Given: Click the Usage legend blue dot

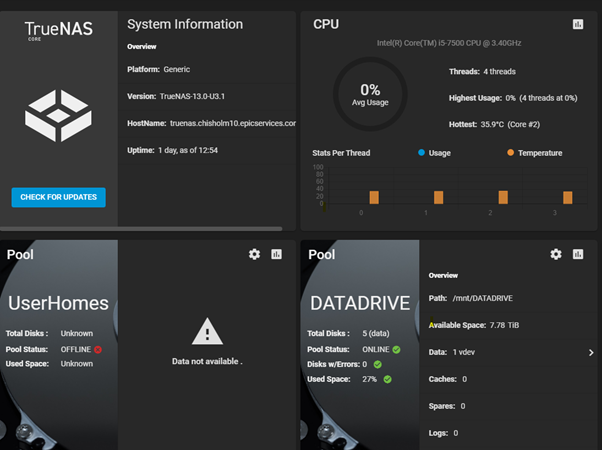Looking at the screenshot, I should (421, 152).
